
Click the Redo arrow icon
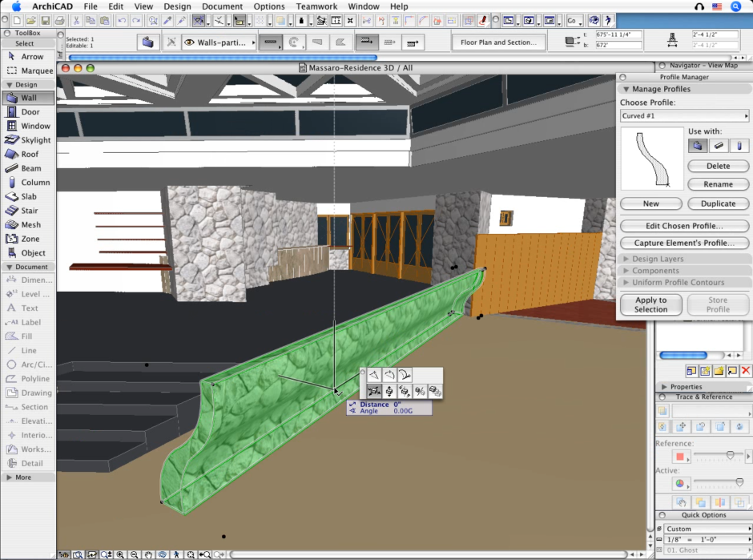click(x=136, y=21)
